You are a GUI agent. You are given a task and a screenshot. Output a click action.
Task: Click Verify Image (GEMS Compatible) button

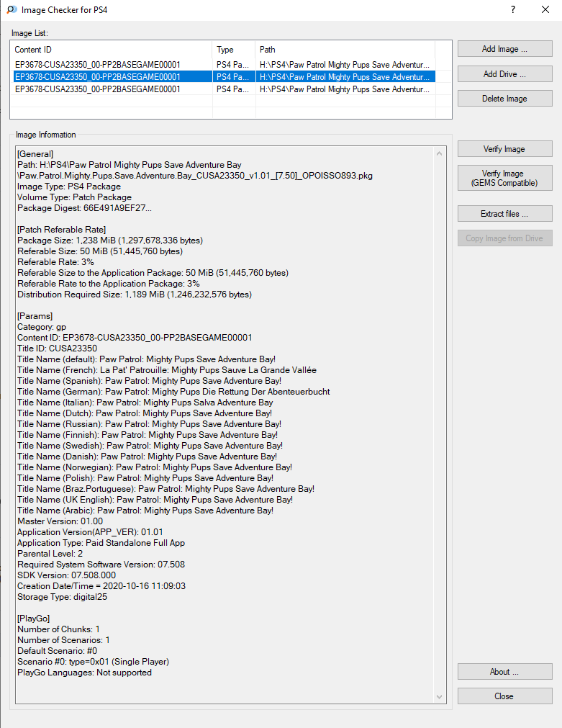pos(504,178)
